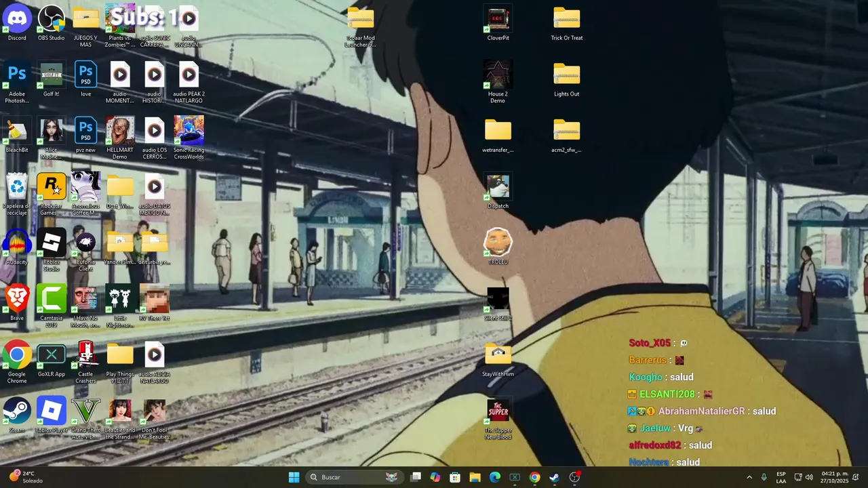
Task: Click the Buscar taskbar search box
Action: pyautogui.click(x=355, y=477)
